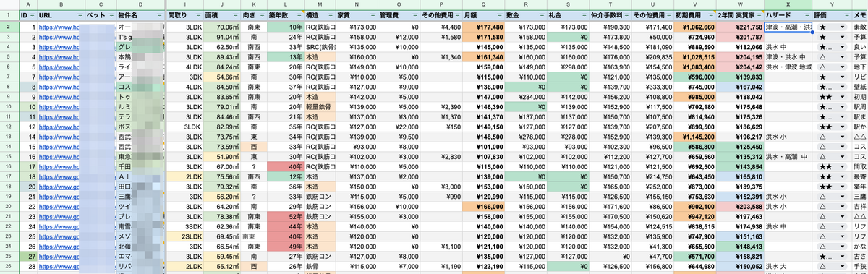Select row header 5
The width and height of the screenshot is (868, 274).
9,56
